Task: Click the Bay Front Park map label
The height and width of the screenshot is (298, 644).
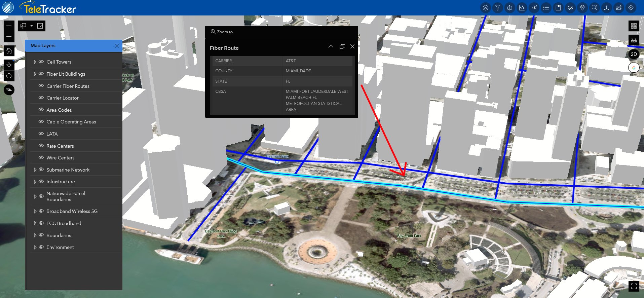Action: click(409, 236)
